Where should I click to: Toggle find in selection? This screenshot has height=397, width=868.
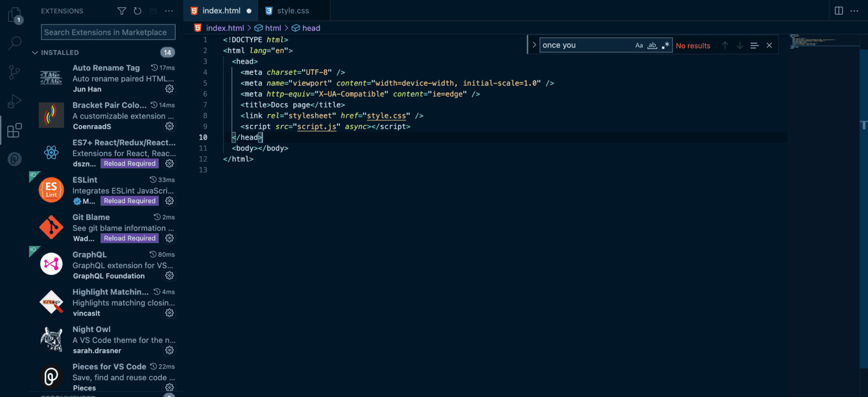click(754, 46)
